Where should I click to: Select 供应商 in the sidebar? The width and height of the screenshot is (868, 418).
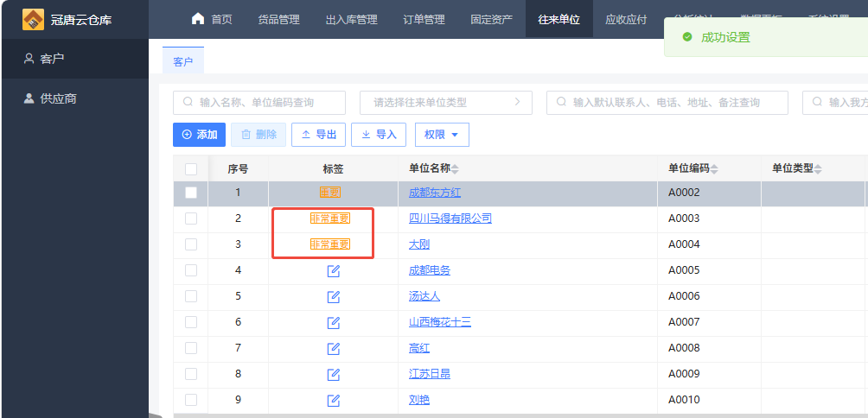58,98
